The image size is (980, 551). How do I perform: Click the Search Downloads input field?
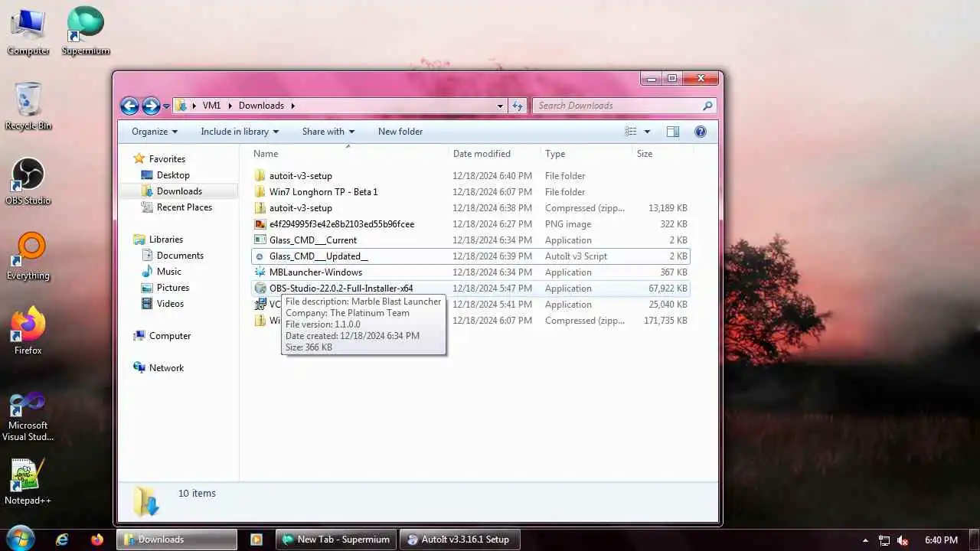tap(616, 106)
